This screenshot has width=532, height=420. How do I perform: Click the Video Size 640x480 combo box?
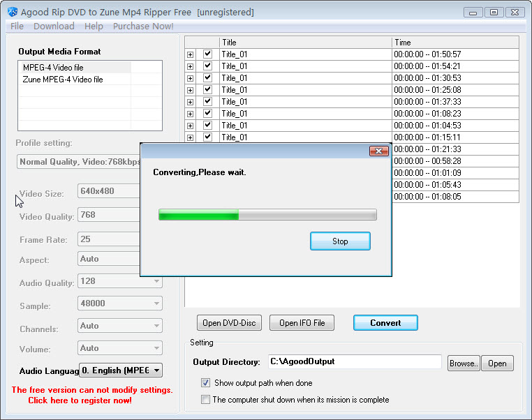coord(109,191)
